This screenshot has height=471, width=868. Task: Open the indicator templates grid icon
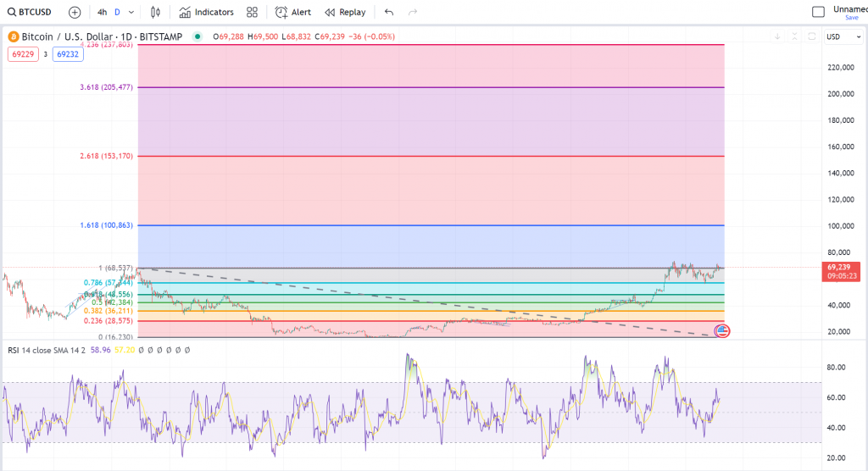[252, 12]
